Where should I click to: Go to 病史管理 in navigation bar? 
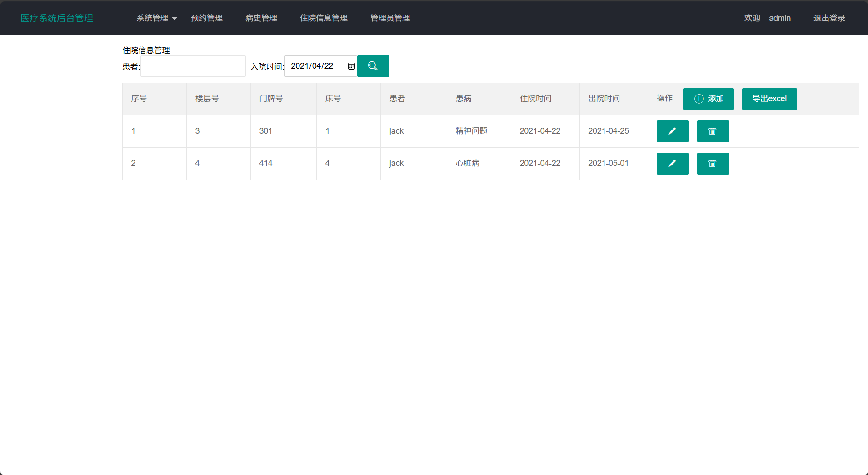(x=261, y=18)
